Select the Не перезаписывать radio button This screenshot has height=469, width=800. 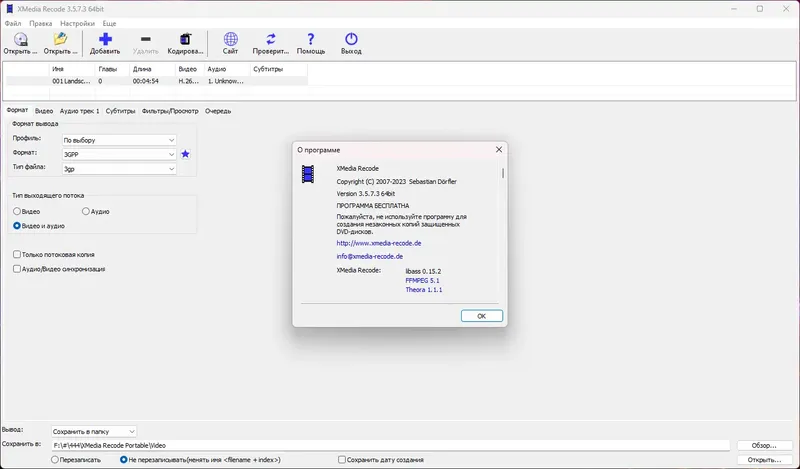coord(123,460)
